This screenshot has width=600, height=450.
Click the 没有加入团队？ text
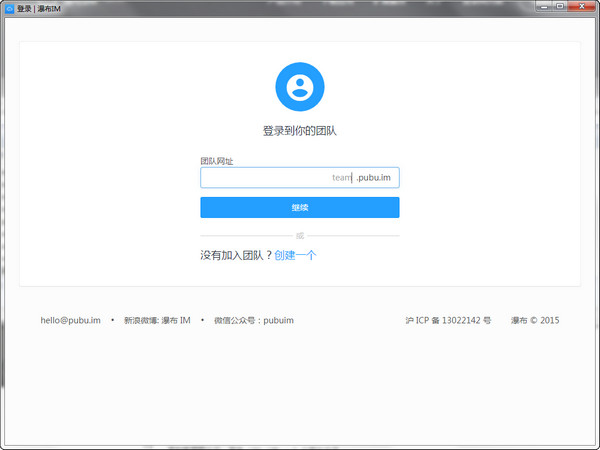coord(236,255)
